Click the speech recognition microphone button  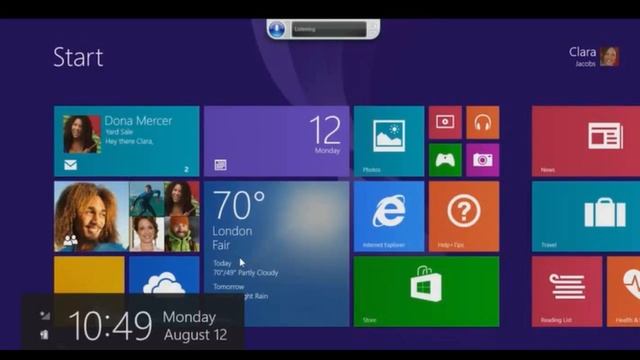click(277, 29)
